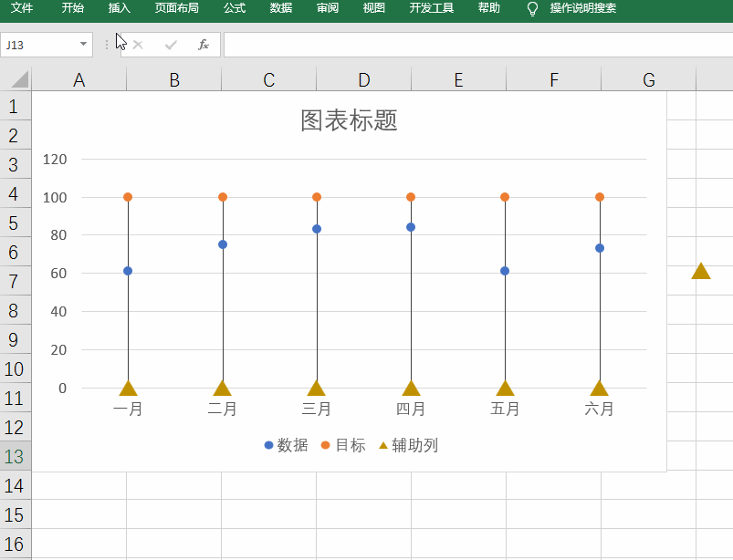Open the 帮助 ribbon tab

tap(489, 8)
